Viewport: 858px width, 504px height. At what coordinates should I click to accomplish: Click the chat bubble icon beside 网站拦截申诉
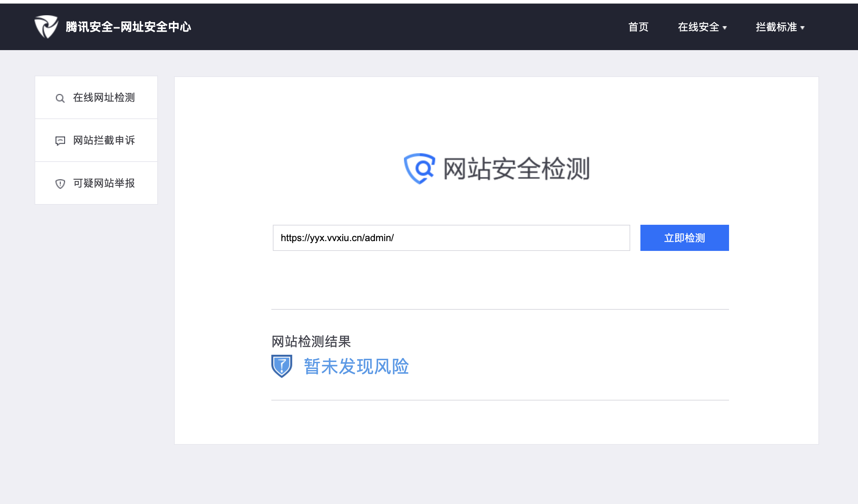tap(60, 141)
